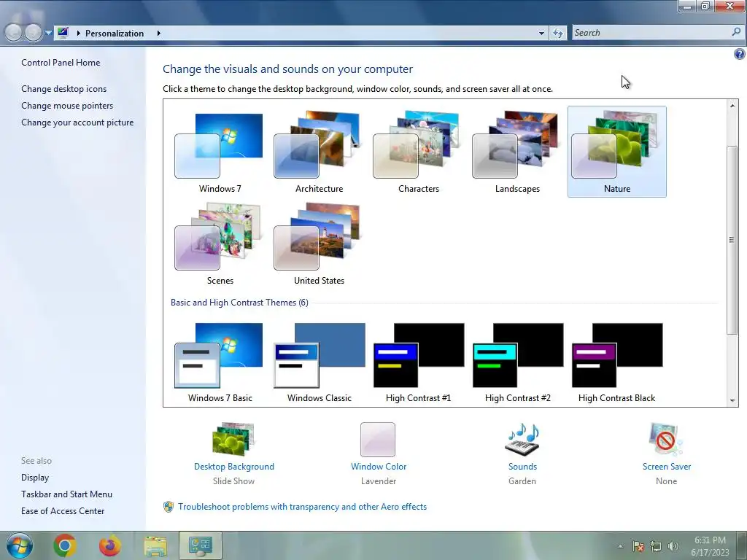Open Troubleshoot problems with transparency link
Viewport: 747px width, 560px height.
coord(303,507)
